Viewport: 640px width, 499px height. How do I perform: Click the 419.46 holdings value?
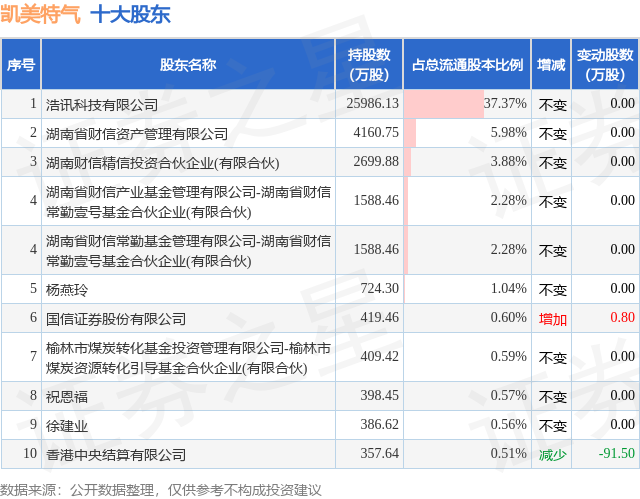click(379, 317)
